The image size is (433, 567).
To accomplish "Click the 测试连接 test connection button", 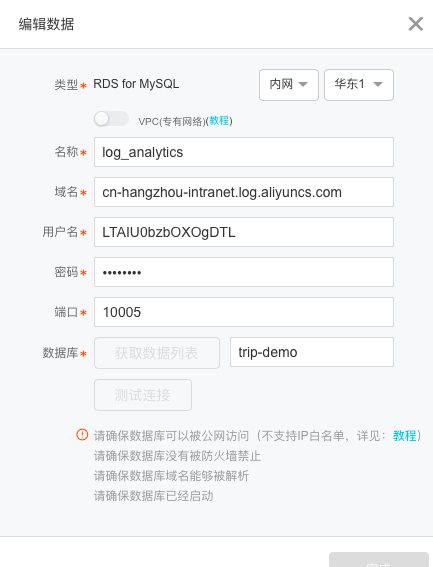I will (x=143, y=395).
